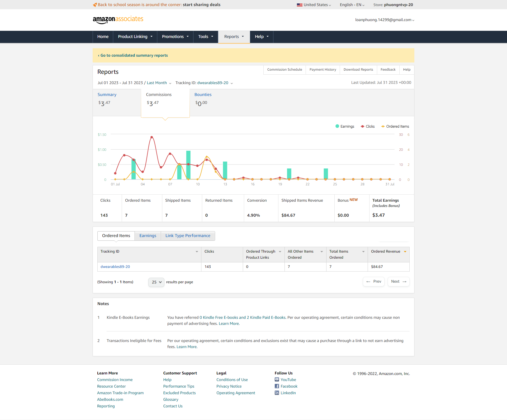Open the Help menu in navbar
507x420 pixels.
coord(262,37)
